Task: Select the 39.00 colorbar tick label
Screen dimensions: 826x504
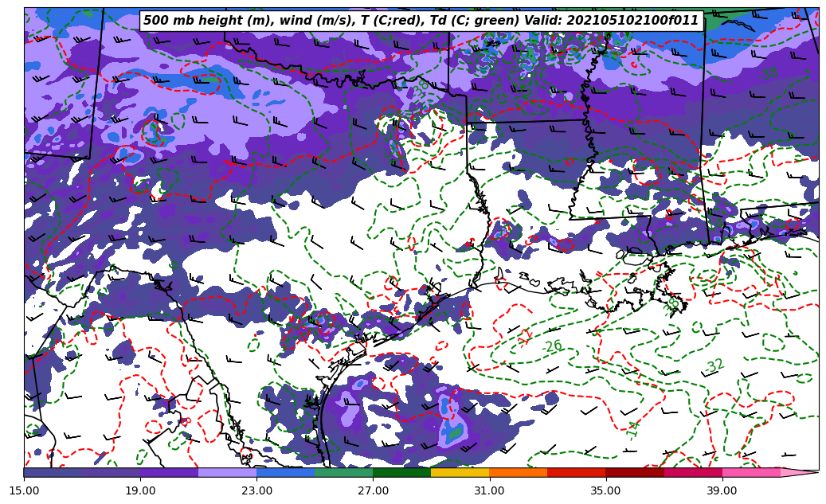Action: [x=722, y=490]
